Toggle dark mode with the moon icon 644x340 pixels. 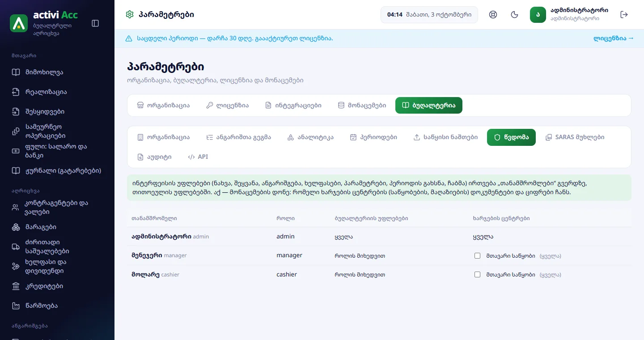point(515,14)
